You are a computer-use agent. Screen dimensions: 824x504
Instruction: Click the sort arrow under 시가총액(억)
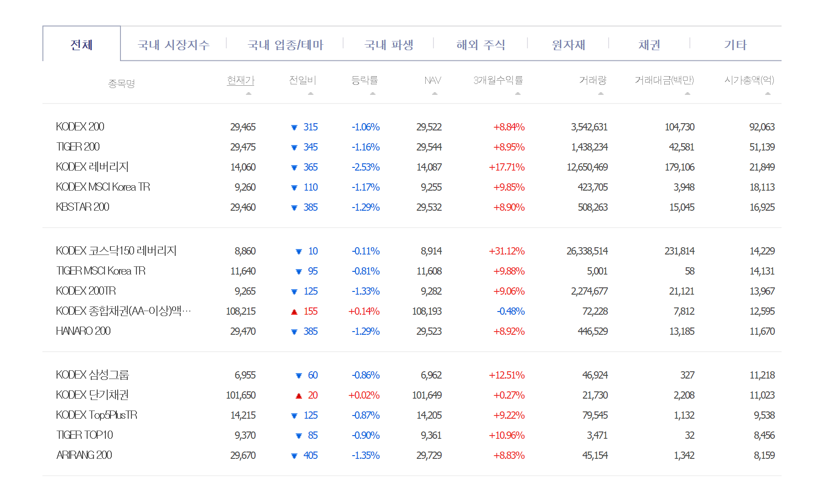768,94
